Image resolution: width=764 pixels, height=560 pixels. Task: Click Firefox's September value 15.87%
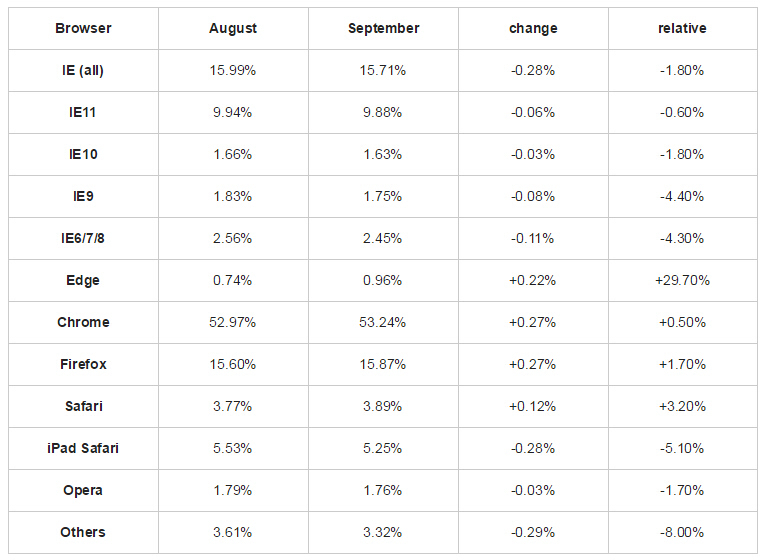[x=383, y=364]
